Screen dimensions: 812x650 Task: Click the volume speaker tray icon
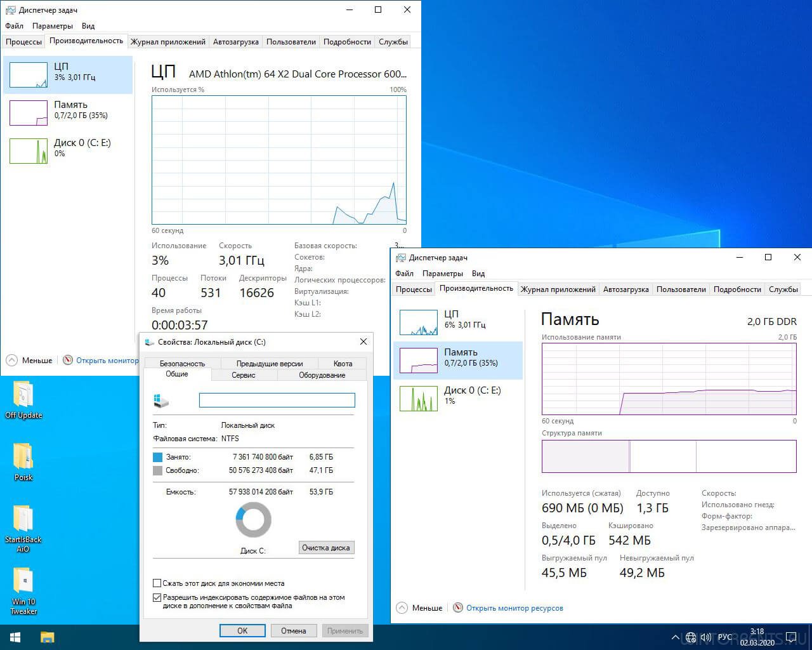[705, 637]
